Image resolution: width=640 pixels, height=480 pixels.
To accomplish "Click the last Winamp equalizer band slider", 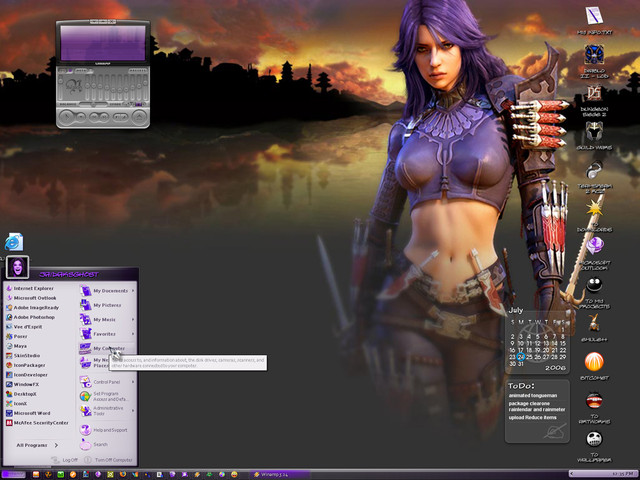I will point(145,88).
